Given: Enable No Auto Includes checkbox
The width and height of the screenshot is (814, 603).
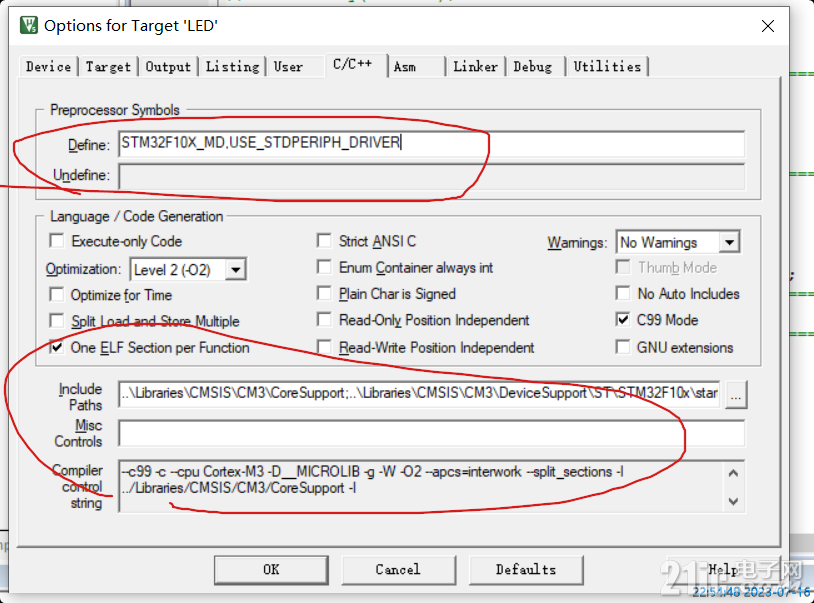Looking at the screenshot, I should pos(622,293).
